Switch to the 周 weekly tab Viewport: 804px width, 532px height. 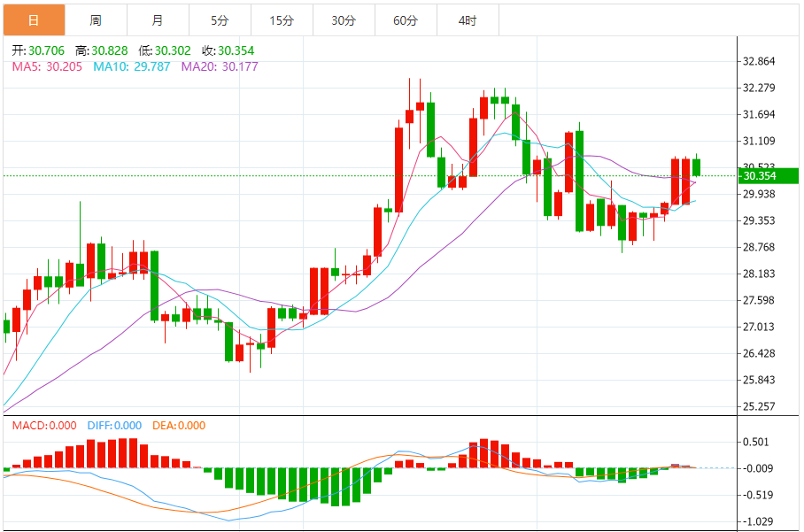pyautogui.click(x=96, y=20)
